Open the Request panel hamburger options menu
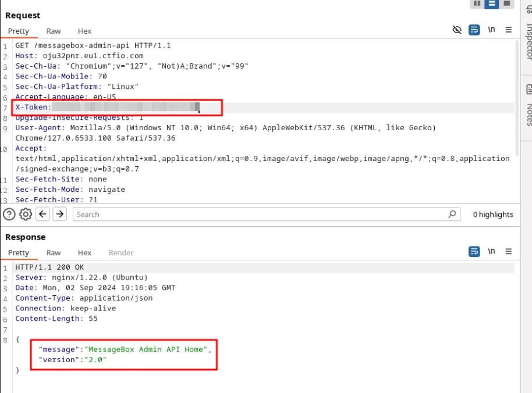The image size is (532, 393). (x=509, y=30)
